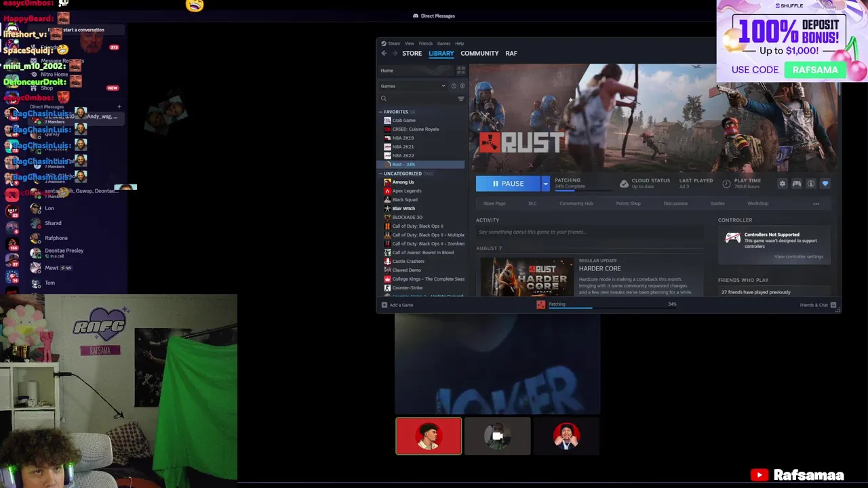Select Black Squad in library list
The width and height of the screenshot is (868, 488).
405,200
